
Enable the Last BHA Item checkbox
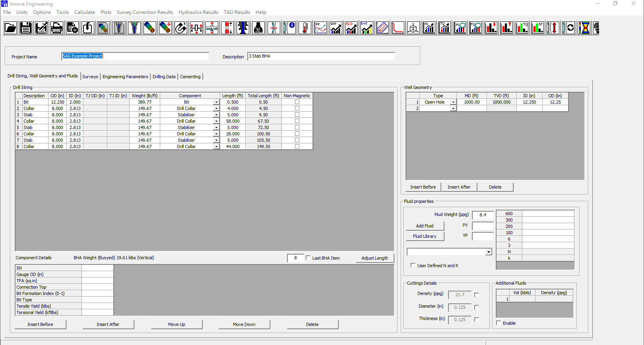[x=308, y=258]
